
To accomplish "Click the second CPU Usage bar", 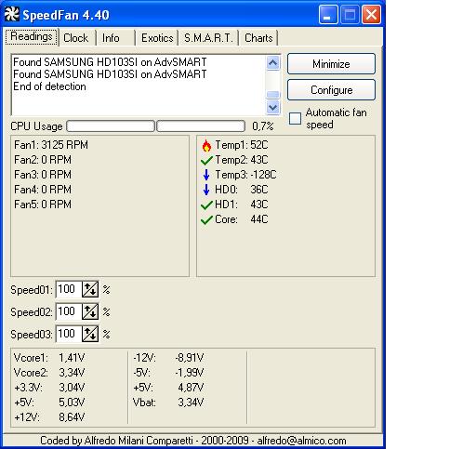I will (201, 126).
